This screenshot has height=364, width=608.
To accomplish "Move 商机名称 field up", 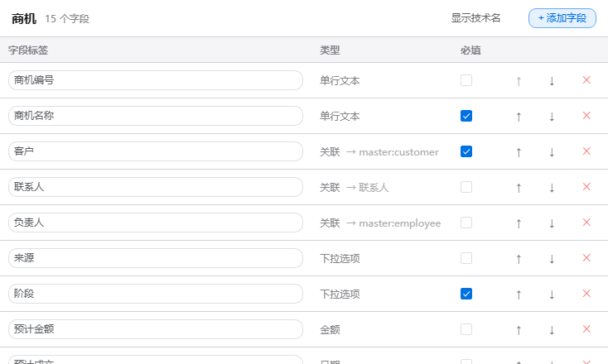I will pyautogui.click(x=519, y=117).
